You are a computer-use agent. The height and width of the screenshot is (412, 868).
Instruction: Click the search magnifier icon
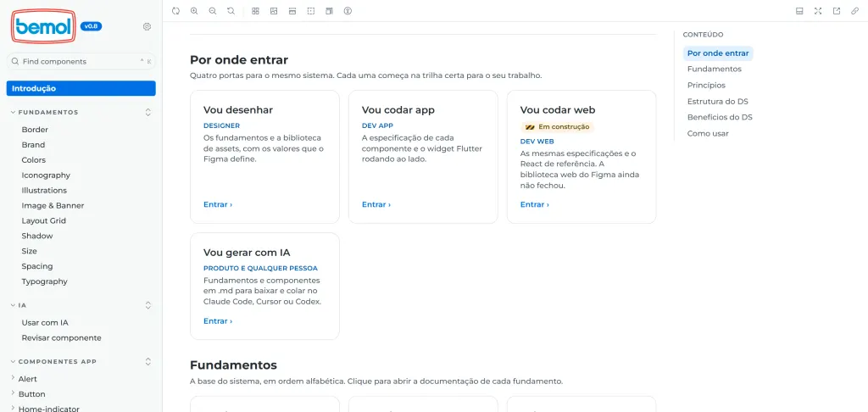point(15,62)
